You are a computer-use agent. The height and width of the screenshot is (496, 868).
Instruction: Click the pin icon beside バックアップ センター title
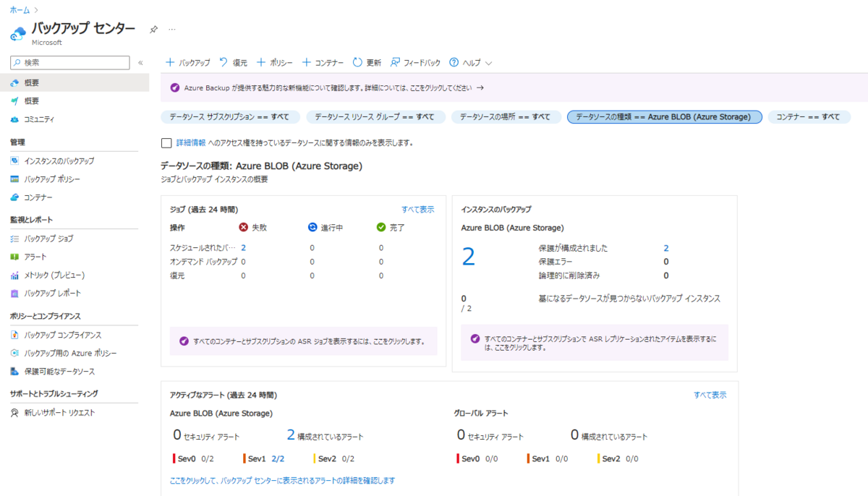[153, 29]
